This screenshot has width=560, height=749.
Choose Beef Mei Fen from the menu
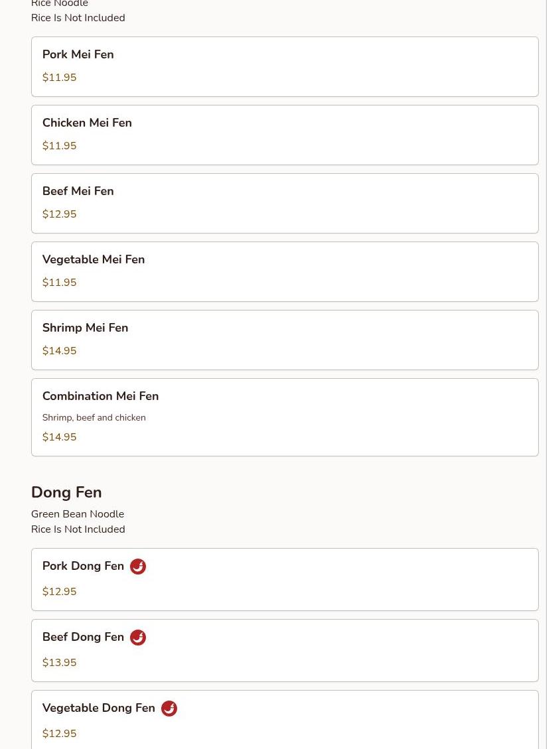tap(284, 203)
